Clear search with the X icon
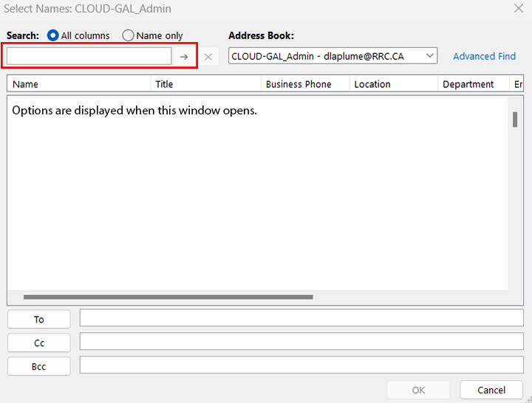 pyautogui.click(x=208, y=57)
